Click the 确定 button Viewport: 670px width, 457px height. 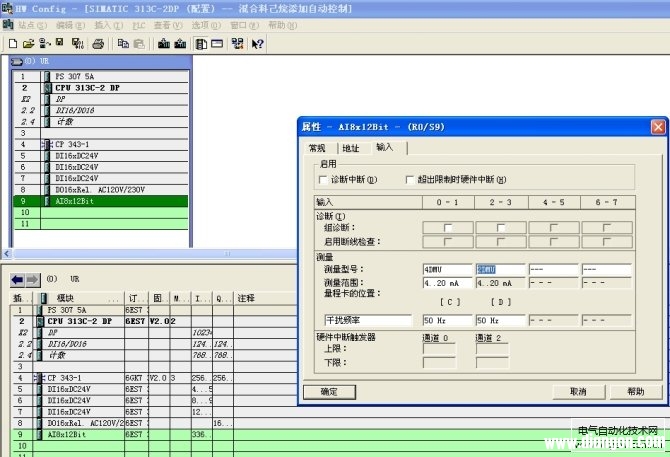click(329, 391)
